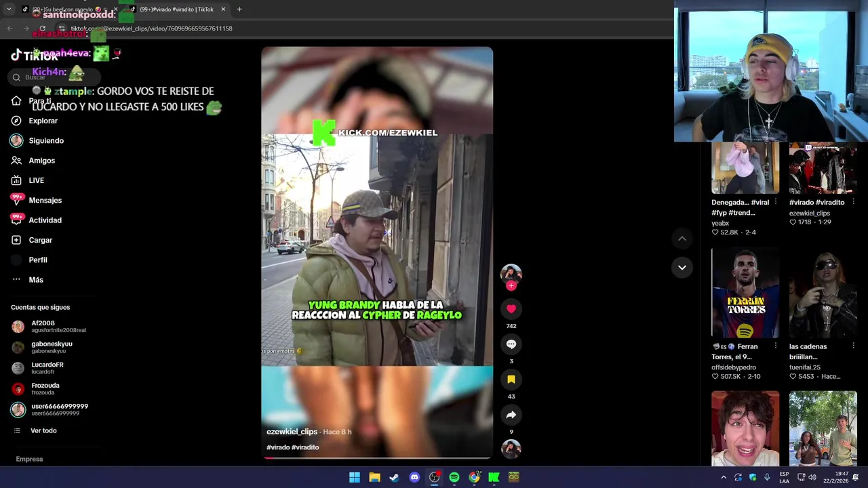Like the video with heart icon
This screenshot has width=868, height=488.
coord(511,309)
